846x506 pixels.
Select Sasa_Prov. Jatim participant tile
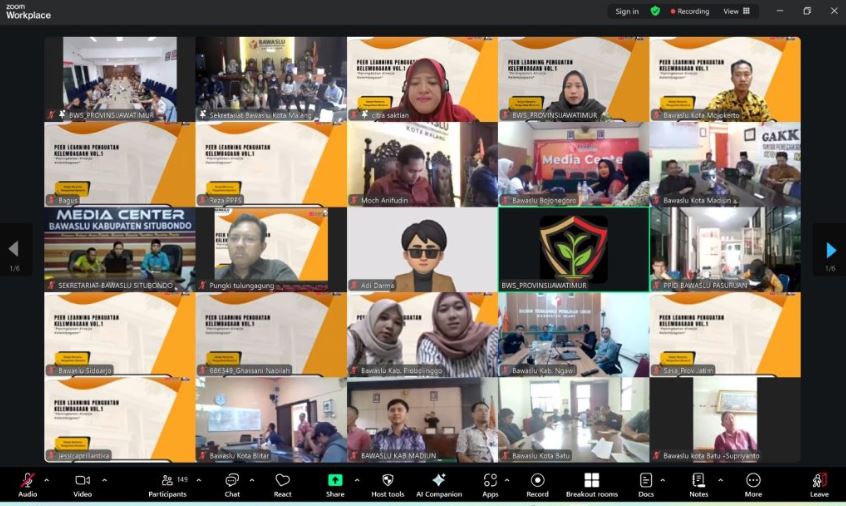click(x=725, y=334)
